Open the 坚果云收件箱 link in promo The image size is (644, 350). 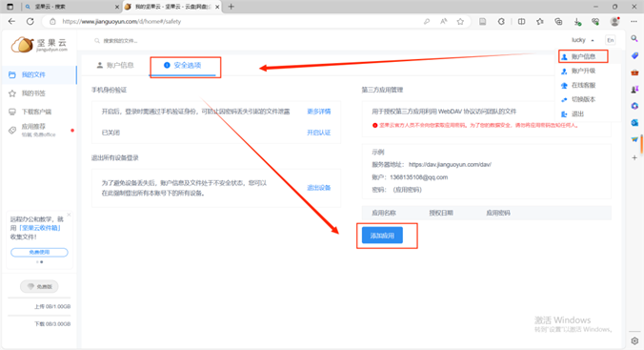[40, 228]
